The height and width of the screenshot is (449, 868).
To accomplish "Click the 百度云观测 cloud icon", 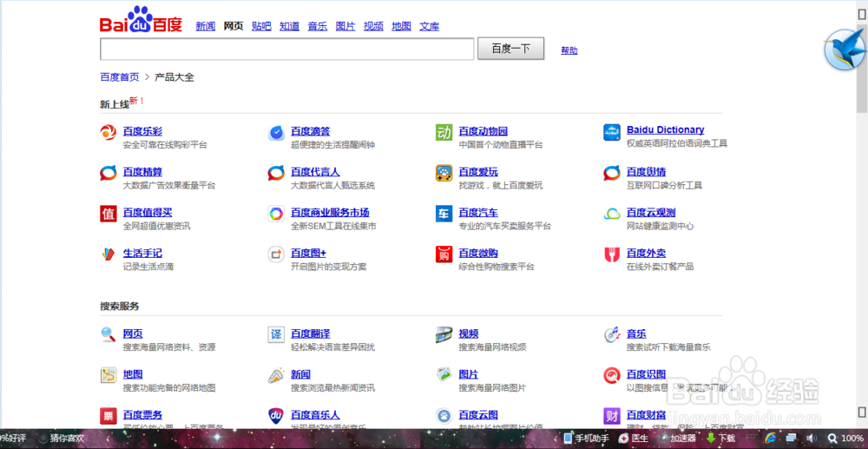I will tap(612, 214).
